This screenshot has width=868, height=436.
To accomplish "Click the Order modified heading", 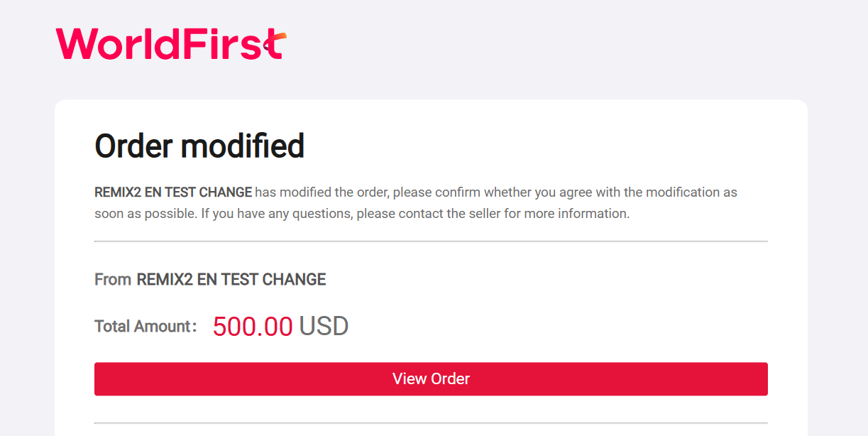I will (199, 146).
